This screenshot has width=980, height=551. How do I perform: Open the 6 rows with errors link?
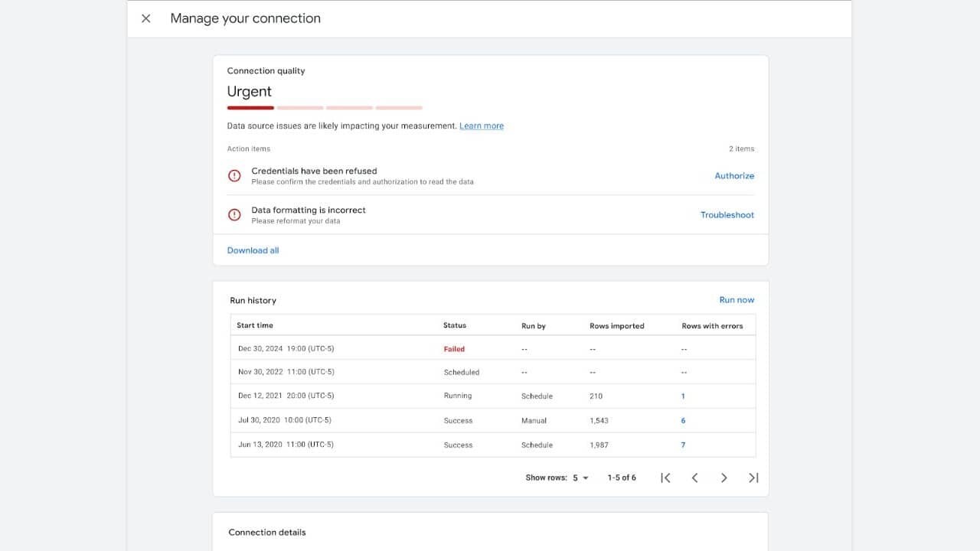point(683,420)
